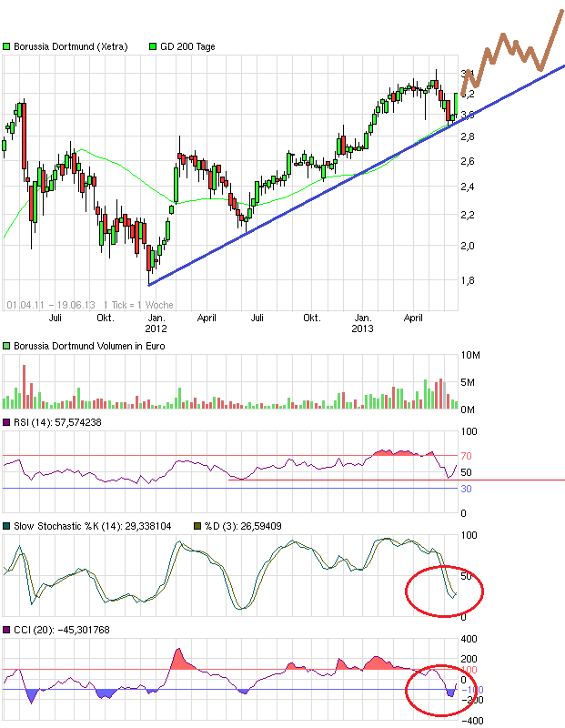Click the price axis value 2,4

click(468, 187)
